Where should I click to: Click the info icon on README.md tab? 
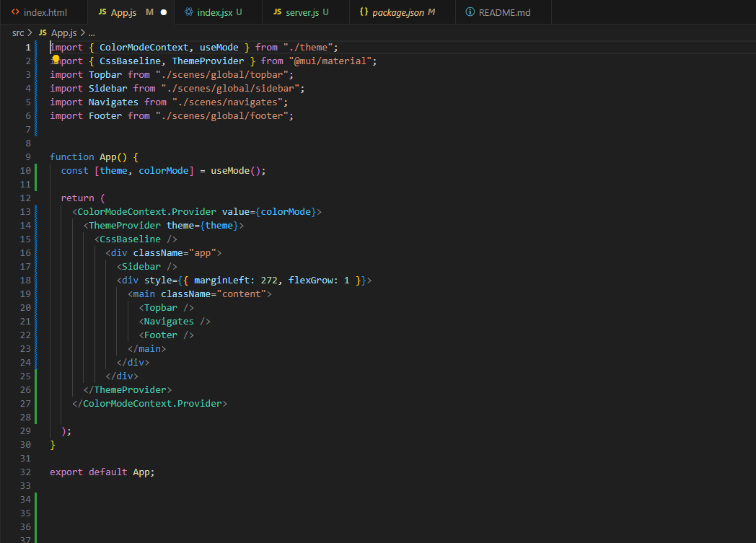click(x=470, y=12)
